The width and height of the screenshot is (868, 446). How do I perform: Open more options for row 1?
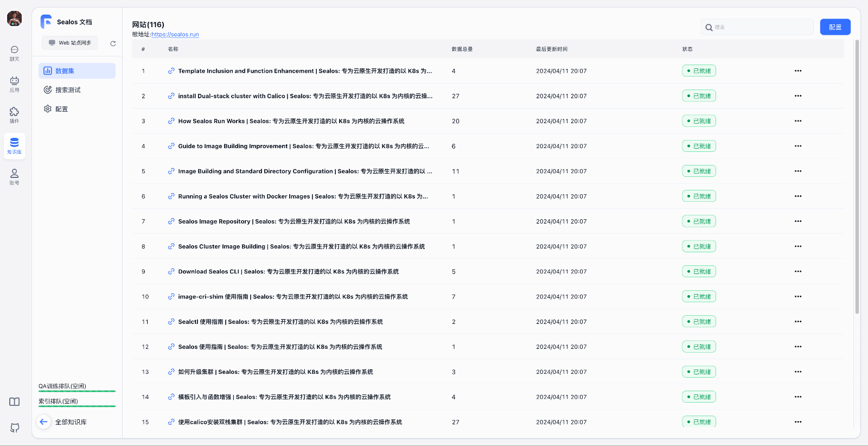pos(797,71)
